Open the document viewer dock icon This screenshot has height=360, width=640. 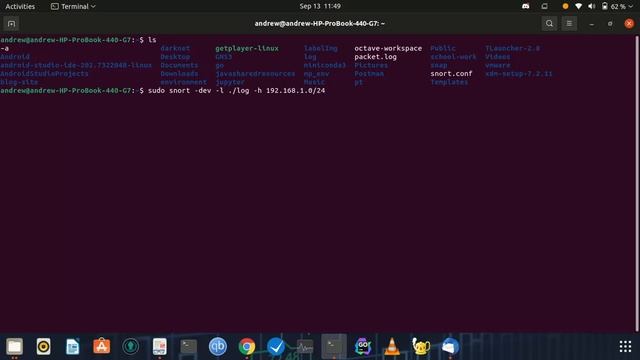[x=160, y=347]
